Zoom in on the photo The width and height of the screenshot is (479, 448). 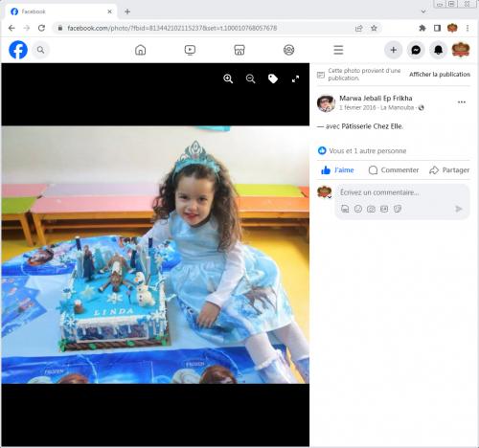(228, 78)
